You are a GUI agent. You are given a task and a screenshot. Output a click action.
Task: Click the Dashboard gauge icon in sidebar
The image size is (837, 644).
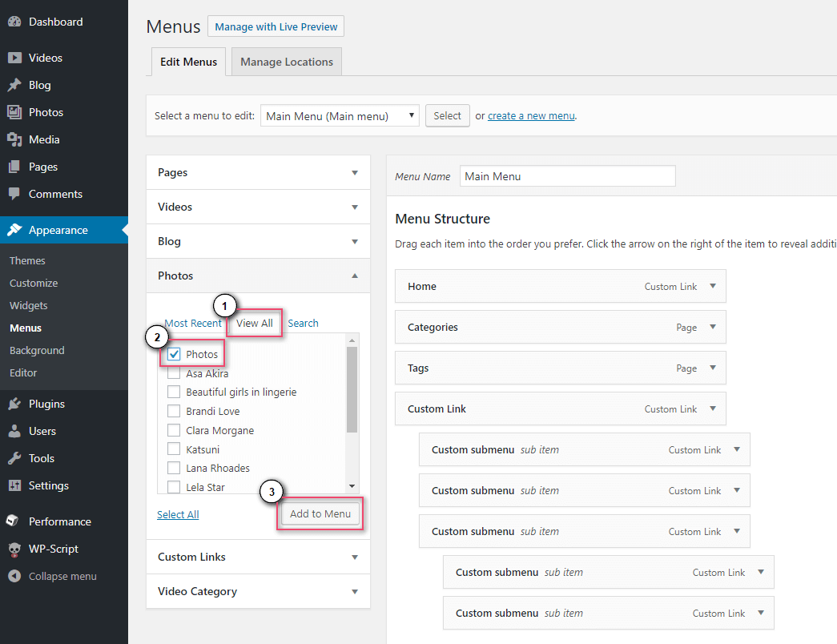pyautogui.click(x=14, y=22)
